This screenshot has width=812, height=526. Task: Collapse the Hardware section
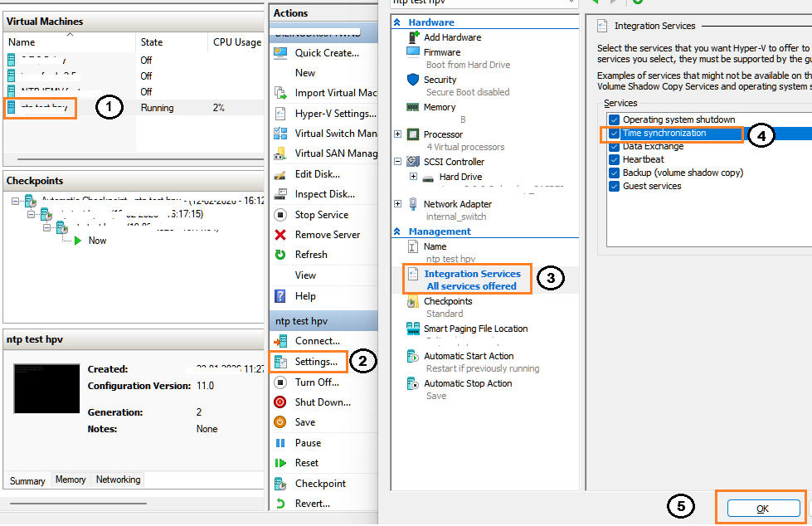(x=397, y=22)
